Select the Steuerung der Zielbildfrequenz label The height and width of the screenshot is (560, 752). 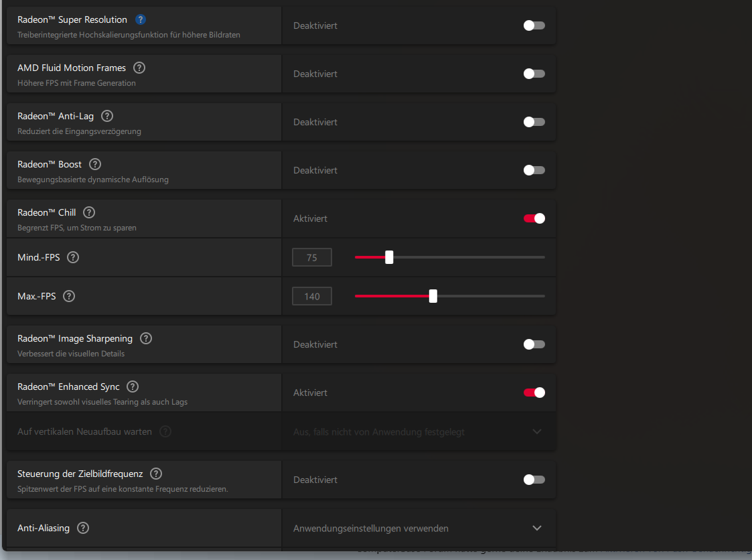coord(80,474)
